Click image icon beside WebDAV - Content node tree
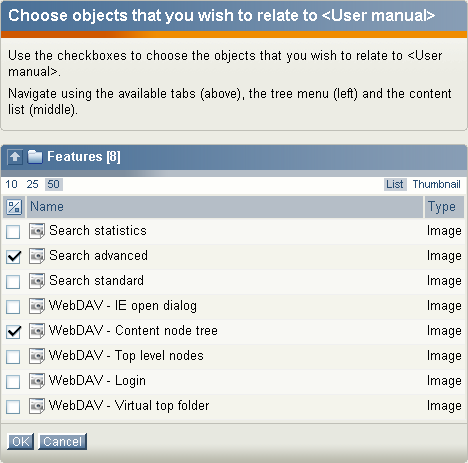The image size is (468, 463). click(x=37, y=331)
